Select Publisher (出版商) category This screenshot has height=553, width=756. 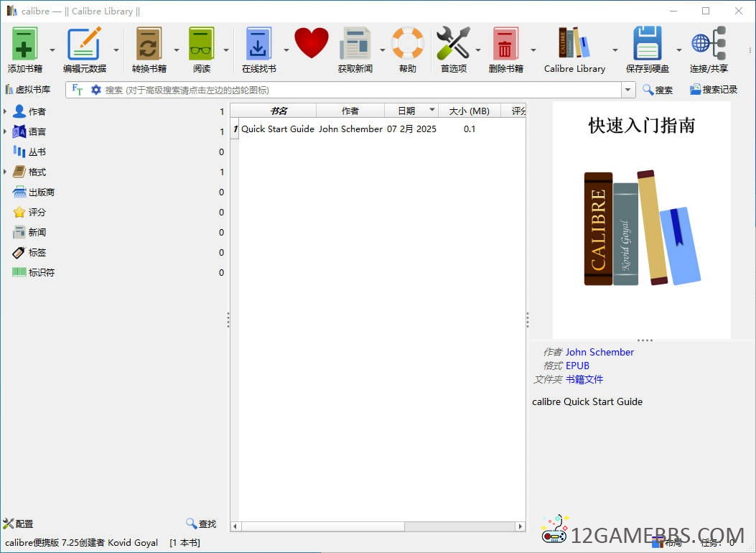coord(41,192)
